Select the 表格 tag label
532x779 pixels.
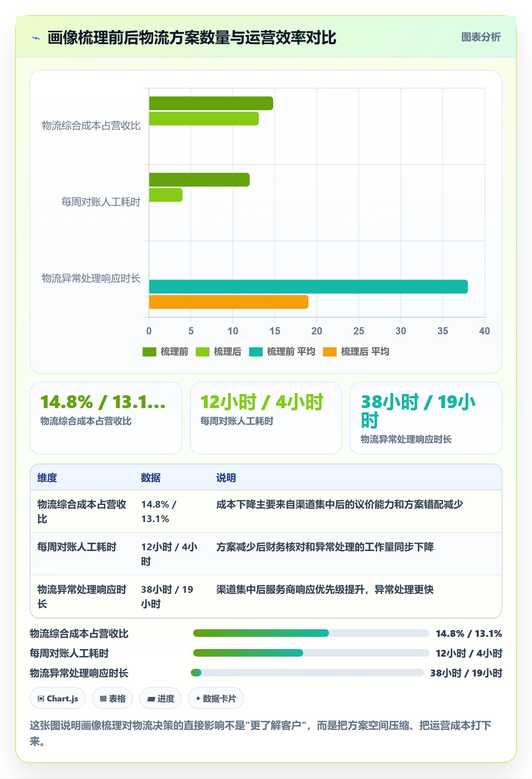point(117,698)
